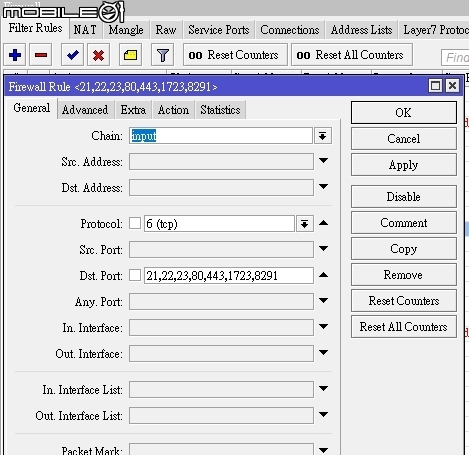Click toolbar Reset All Counters button
The width and height of the screenshot is (469, 455).
tap(352, 55)
